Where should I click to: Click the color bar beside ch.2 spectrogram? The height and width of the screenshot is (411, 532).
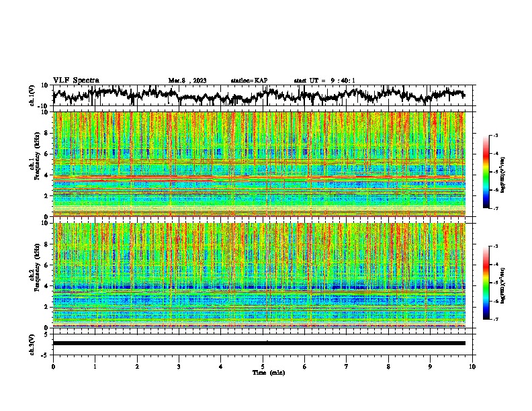pos(486,283)
